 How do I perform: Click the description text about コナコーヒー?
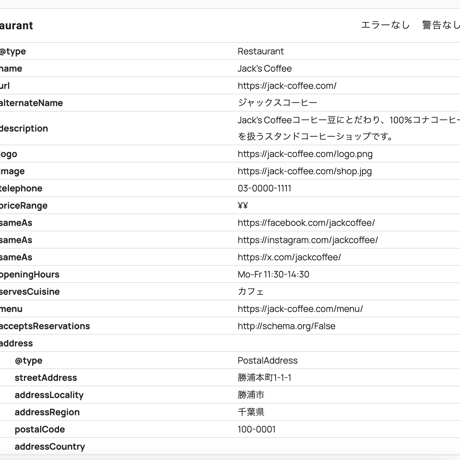pyautogui.click(x=349, y=128)
